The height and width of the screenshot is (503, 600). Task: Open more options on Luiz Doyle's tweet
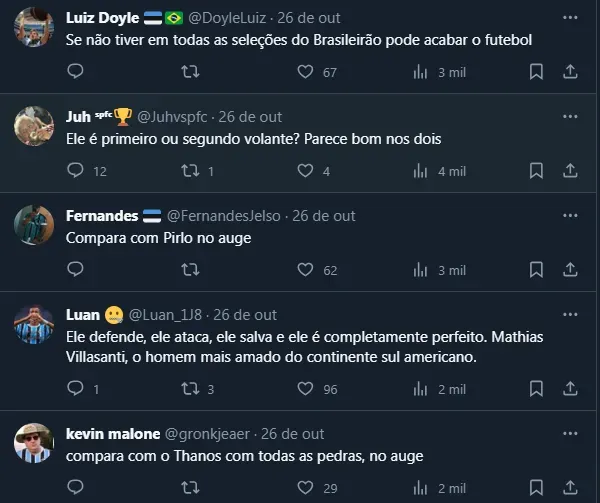570,18
